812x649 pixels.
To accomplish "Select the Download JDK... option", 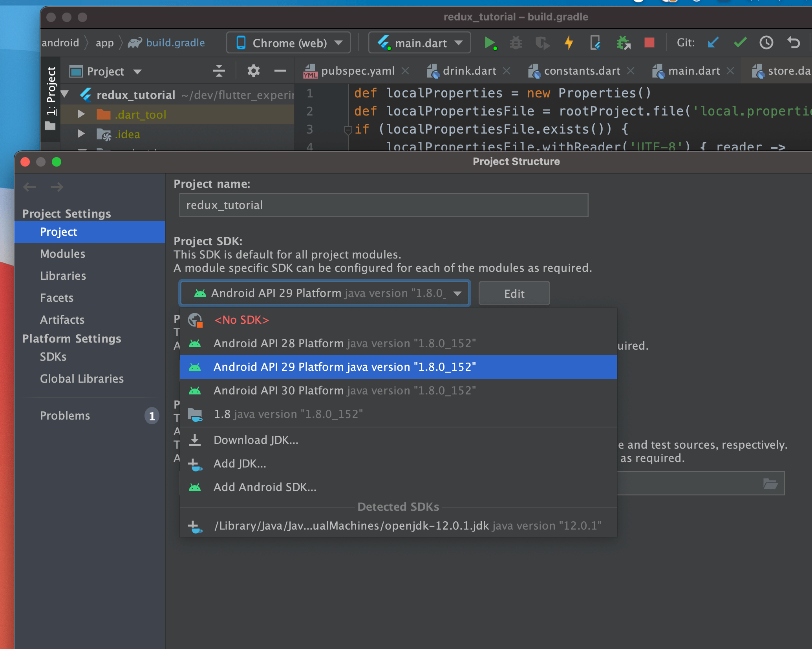I will pyautogui.click(x=256, y=440).
